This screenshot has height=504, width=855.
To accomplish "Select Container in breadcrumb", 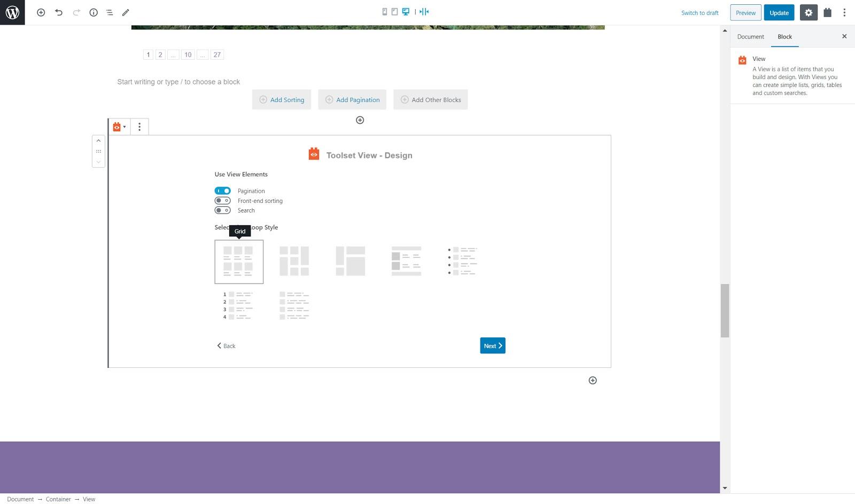I will click(58, 499).
